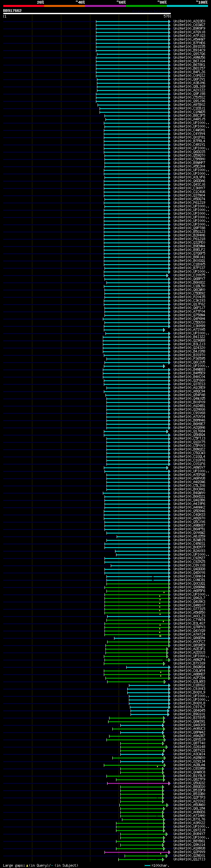
Task: Click the cyan 100char scale legend at bottom
Action: click(x=147, y=865)
